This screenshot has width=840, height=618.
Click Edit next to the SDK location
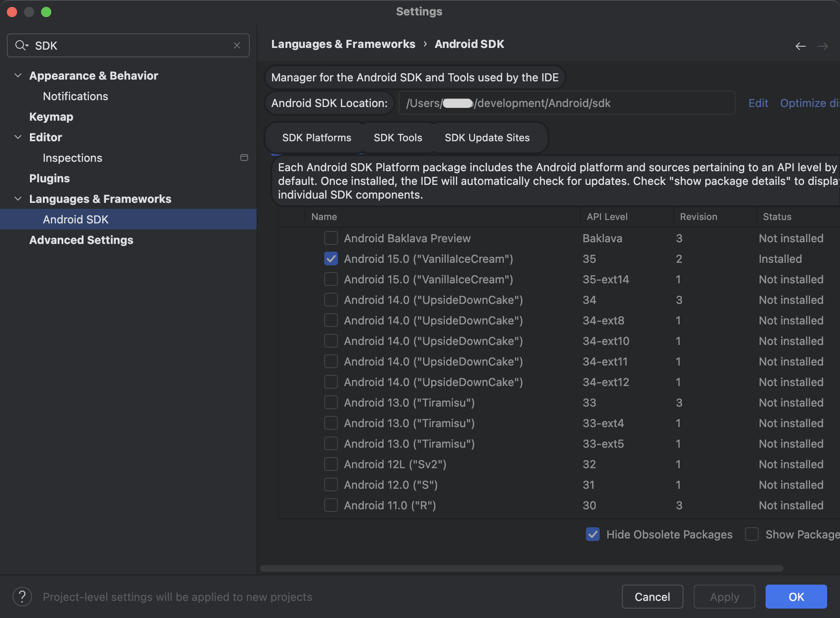[758, 103]
